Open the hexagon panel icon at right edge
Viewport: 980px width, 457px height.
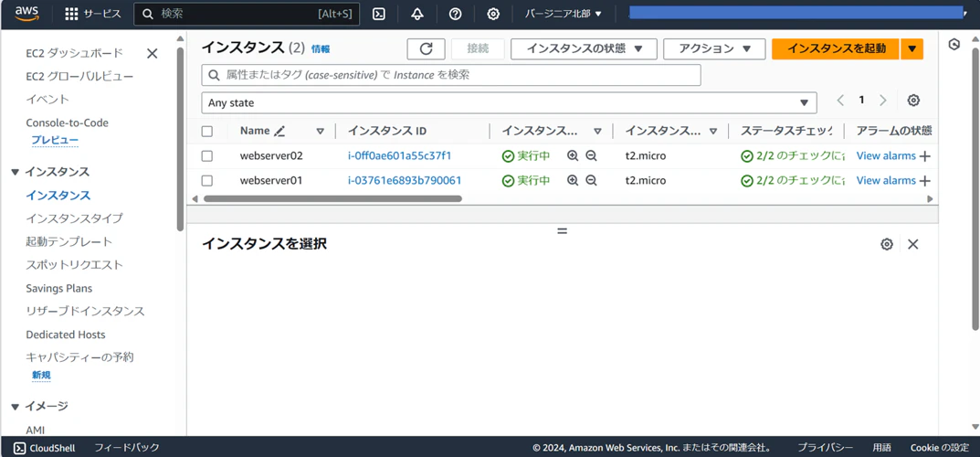pos(954,45)
